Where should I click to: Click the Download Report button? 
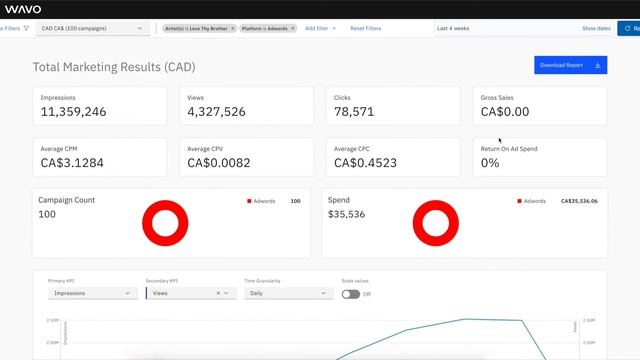click(571, 65)
